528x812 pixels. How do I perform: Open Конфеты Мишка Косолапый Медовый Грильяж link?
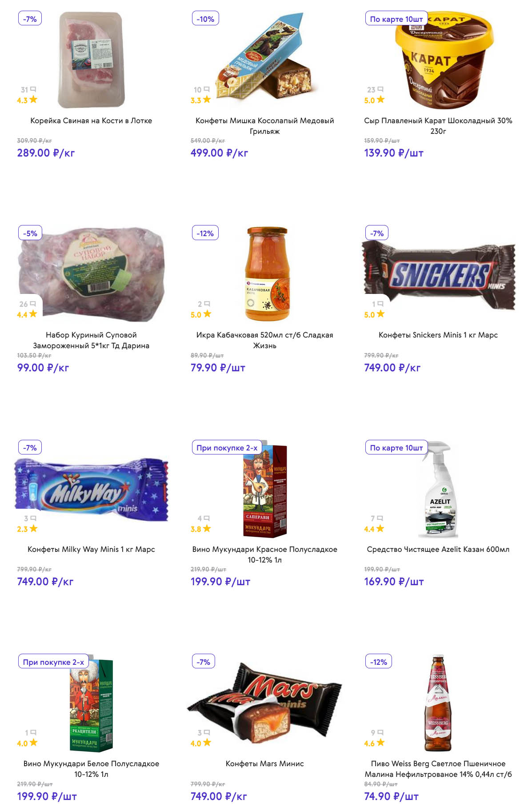264,126
